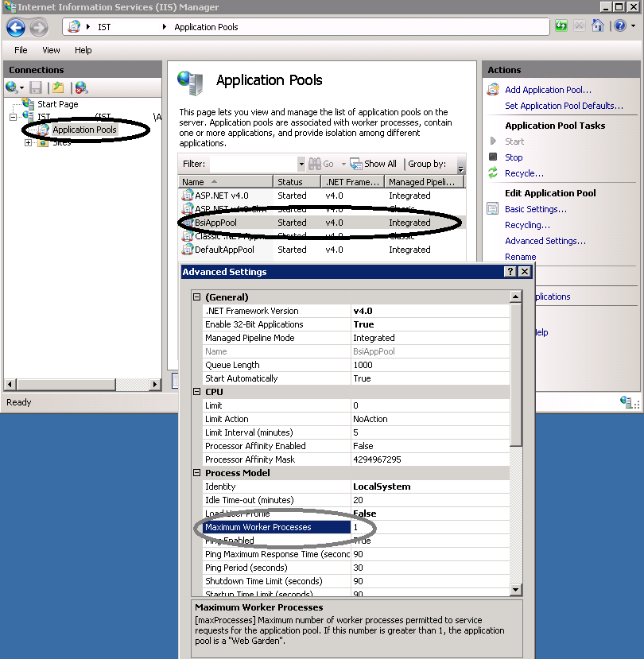Click the Show All icon in filter bar

[355, 164]
